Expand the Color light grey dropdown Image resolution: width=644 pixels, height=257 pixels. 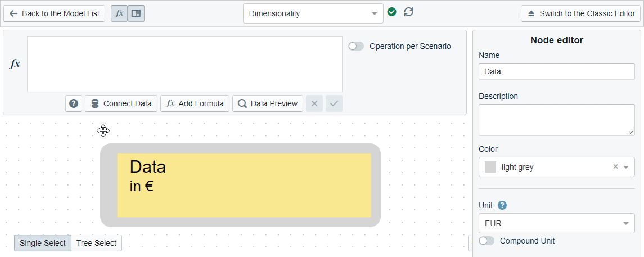click(626, 167)
